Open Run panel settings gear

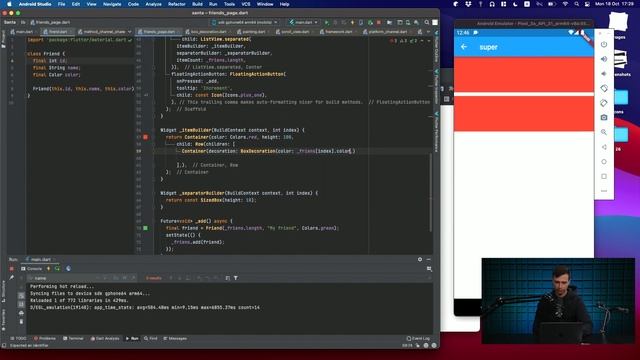click(420, 259)
